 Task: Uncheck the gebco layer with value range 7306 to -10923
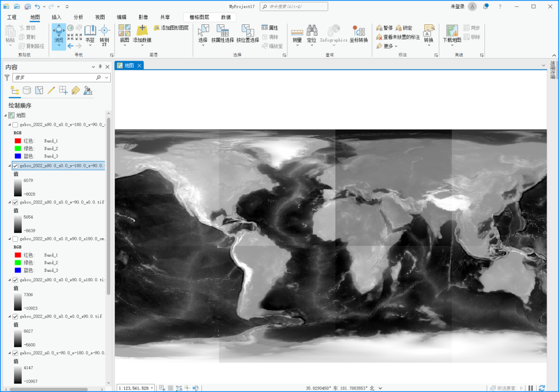click(x=16, y=280)
